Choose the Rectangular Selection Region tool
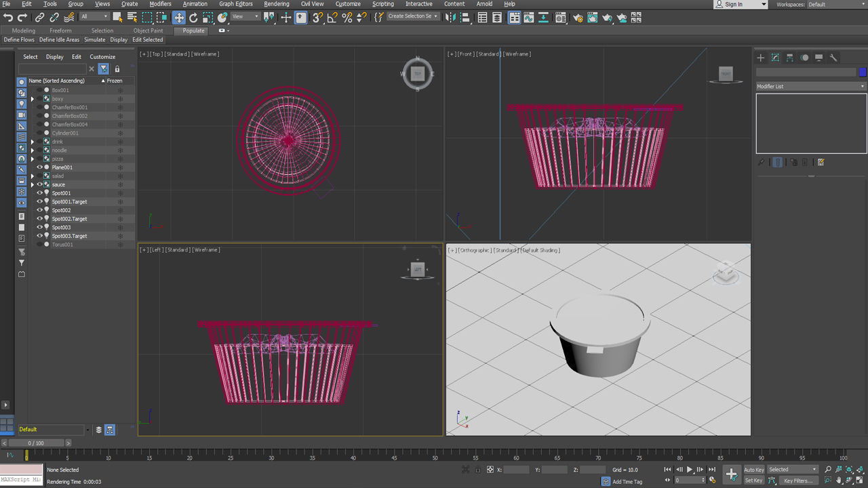Viewport: 868px width, 488px height. tap(147, 17)
